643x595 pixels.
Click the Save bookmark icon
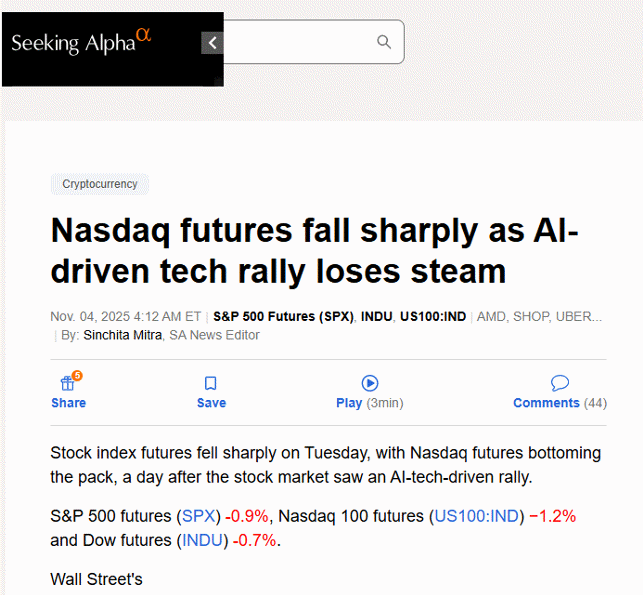(x=211, y=383)
